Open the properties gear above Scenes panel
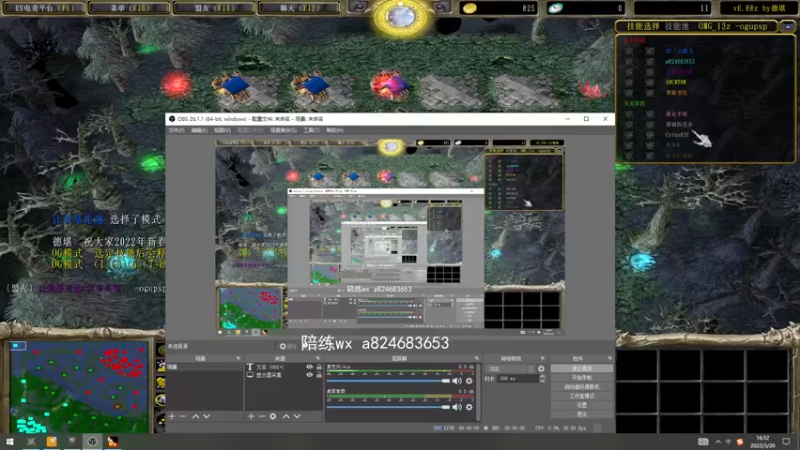Viewport: 800px width, 450px height. tap(283, 346)
